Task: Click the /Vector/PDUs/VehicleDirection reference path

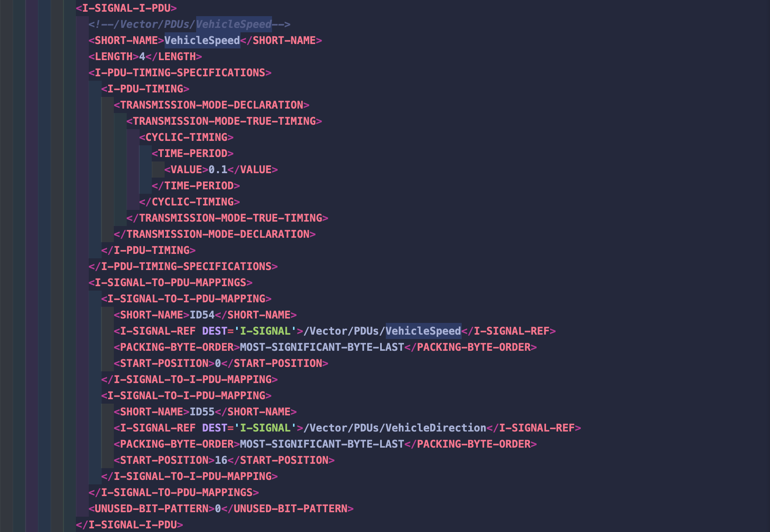Action: coord(395,428)
